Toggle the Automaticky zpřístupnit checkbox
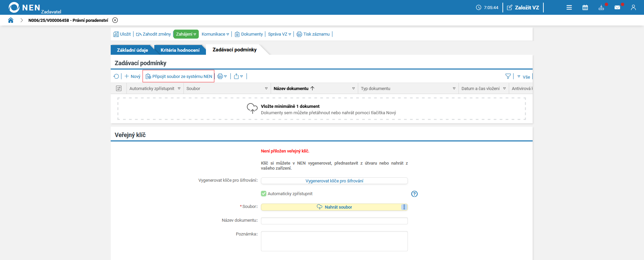 click(264, 193)
